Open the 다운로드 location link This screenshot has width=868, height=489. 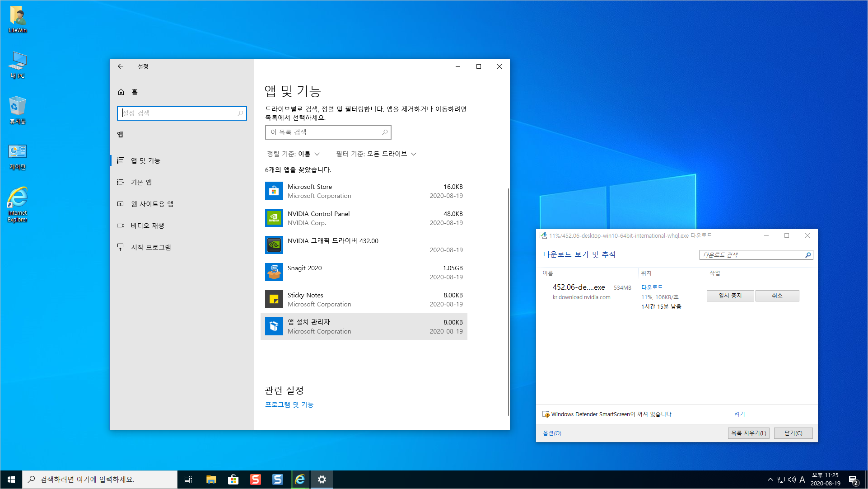click(x=652, y=287)
